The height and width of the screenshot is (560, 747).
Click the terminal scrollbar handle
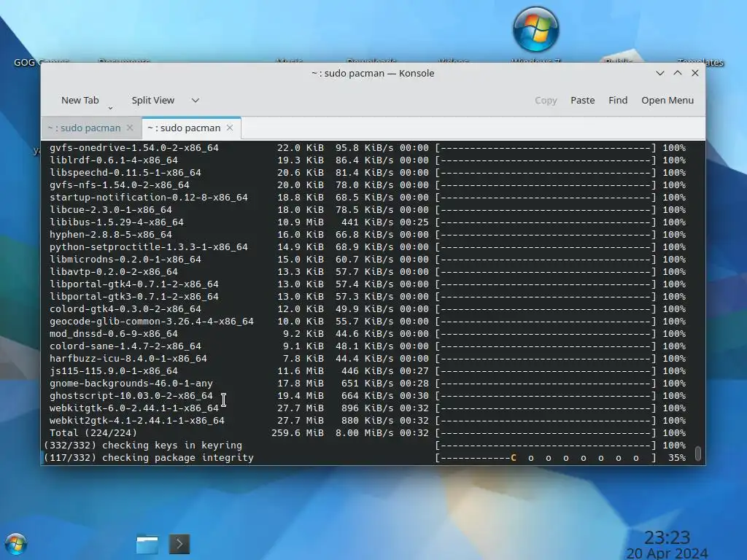(698, 454)
